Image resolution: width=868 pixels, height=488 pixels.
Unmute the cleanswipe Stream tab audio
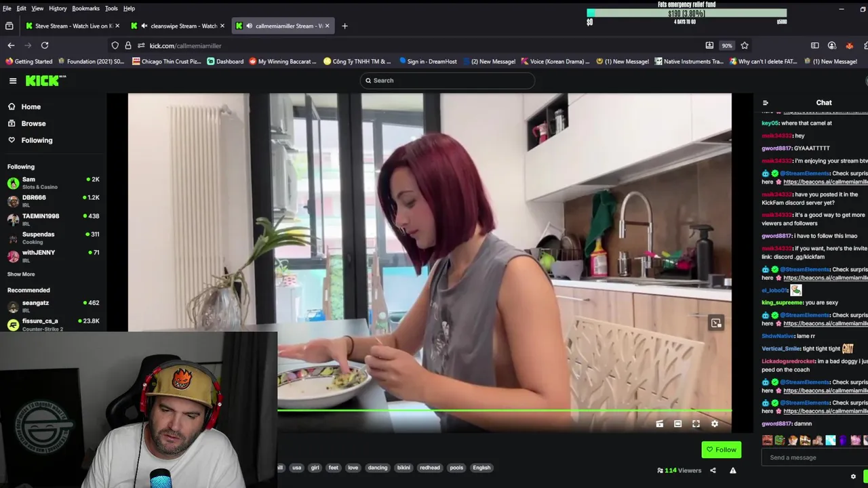pyautogui.click(x=144, y=26)
